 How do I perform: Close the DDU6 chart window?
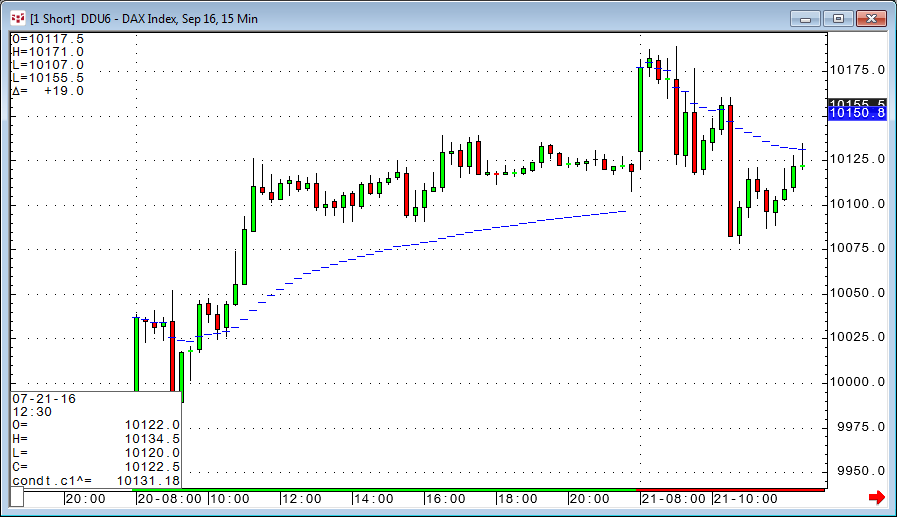click(871, 19)
